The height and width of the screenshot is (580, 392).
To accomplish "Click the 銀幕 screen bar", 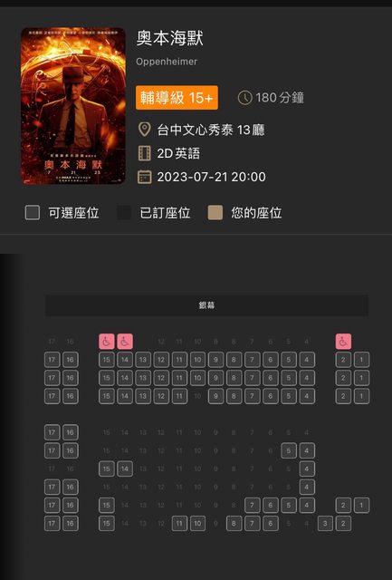I will click(206, 305).
